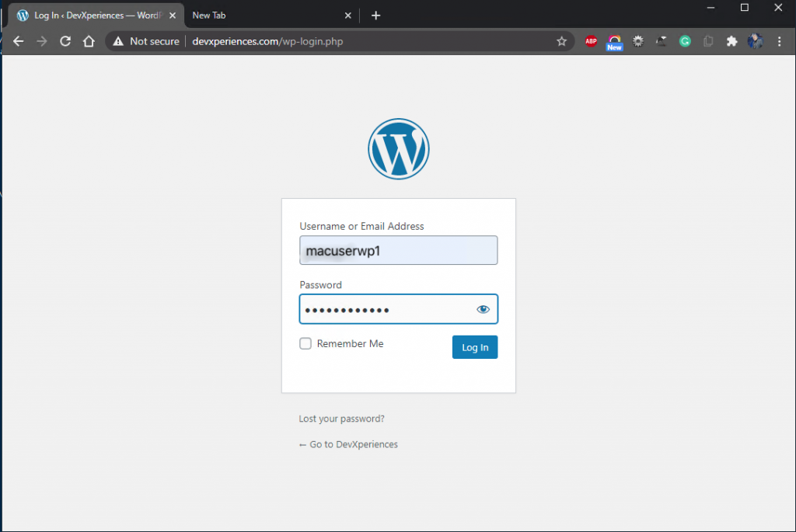Focus the Username or Email Address field
Screen dimensions: 796x532
pos(399,250)
